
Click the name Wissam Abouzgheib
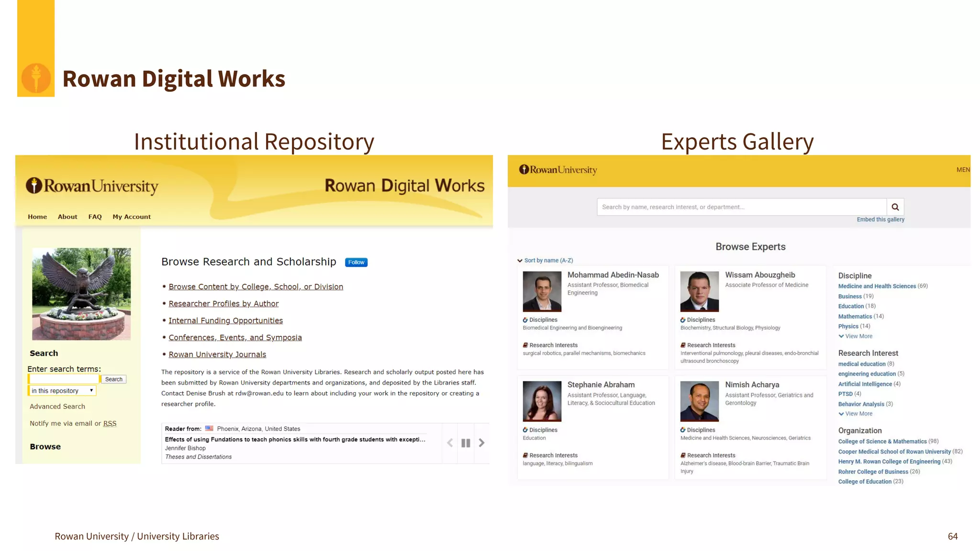[x=760, y=275]
